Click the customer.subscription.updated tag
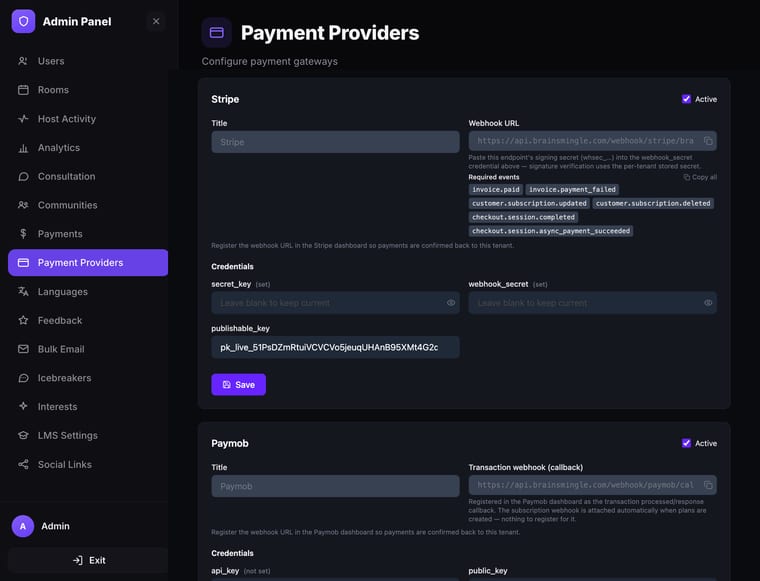 pyautogui.click(x=529, y=204)
